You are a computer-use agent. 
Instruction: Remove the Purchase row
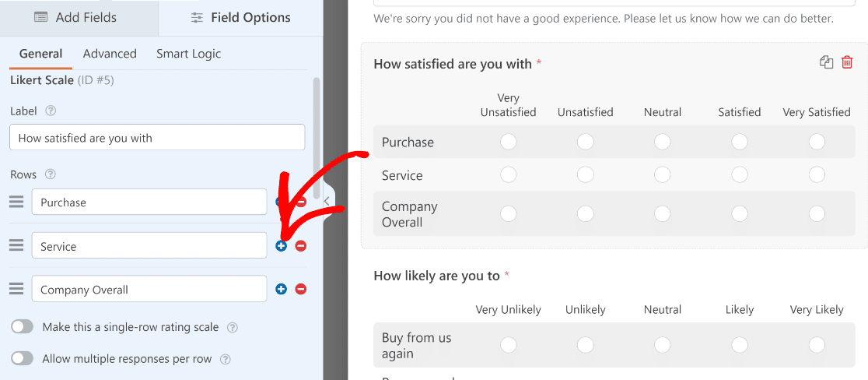(x=301, y=202)
